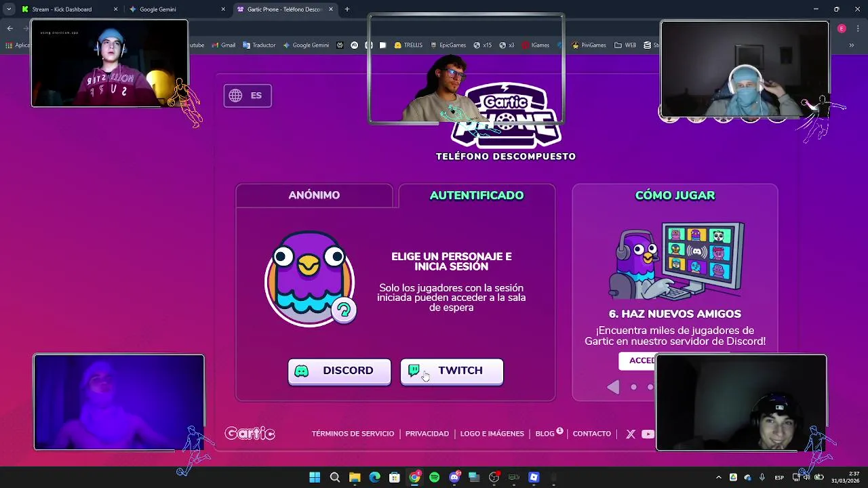Close the Gartic Phone browser tab
This screenshot has width=868, height=488.
pos(331,9)
